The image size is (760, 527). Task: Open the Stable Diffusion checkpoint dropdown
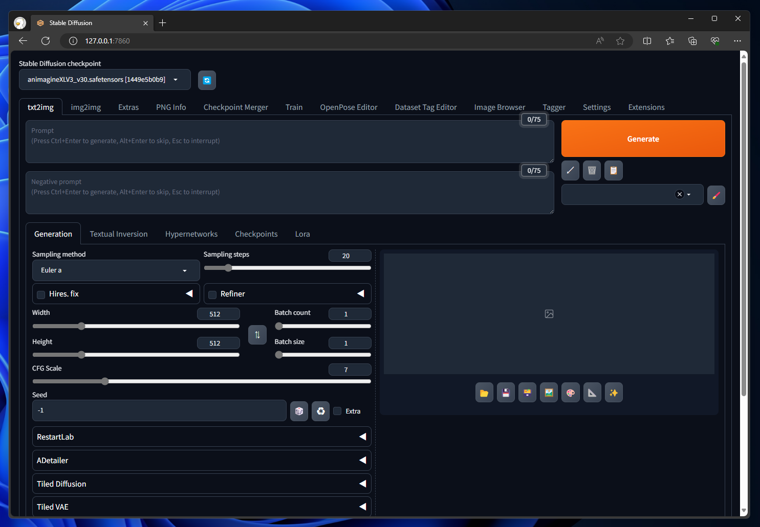105,80
